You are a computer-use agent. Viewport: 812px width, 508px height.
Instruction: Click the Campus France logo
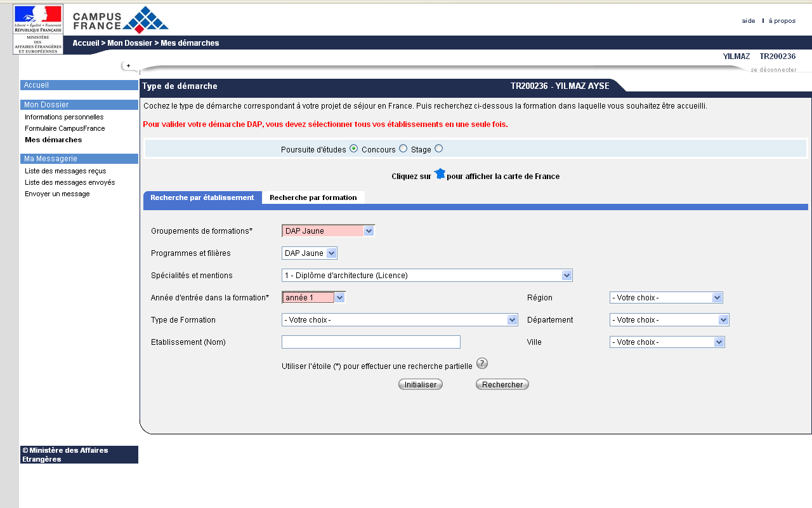point(121,20)
